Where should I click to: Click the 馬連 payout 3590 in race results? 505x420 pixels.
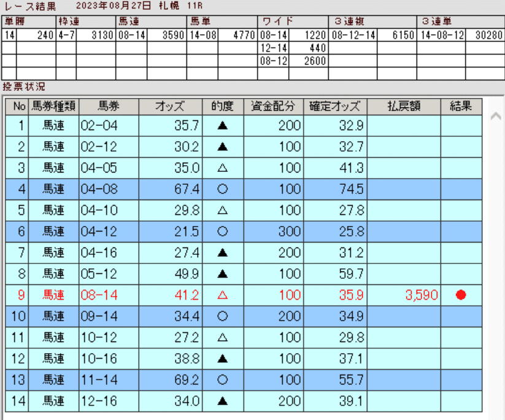pos(167,35)
